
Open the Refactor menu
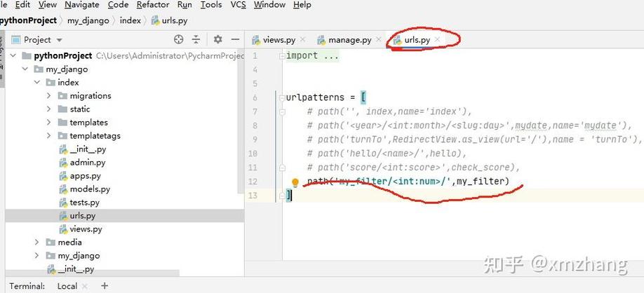pyautogui.click(x=153, y=5)
